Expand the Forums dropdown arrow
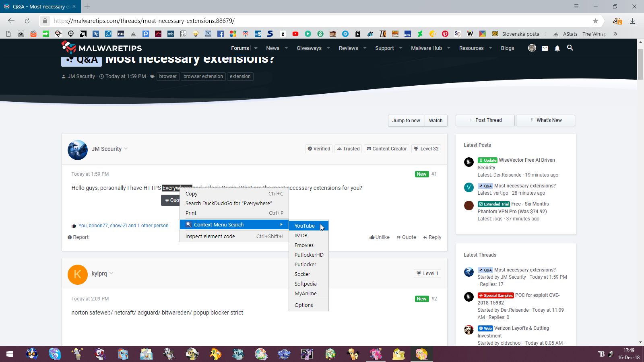 [256, 48]
